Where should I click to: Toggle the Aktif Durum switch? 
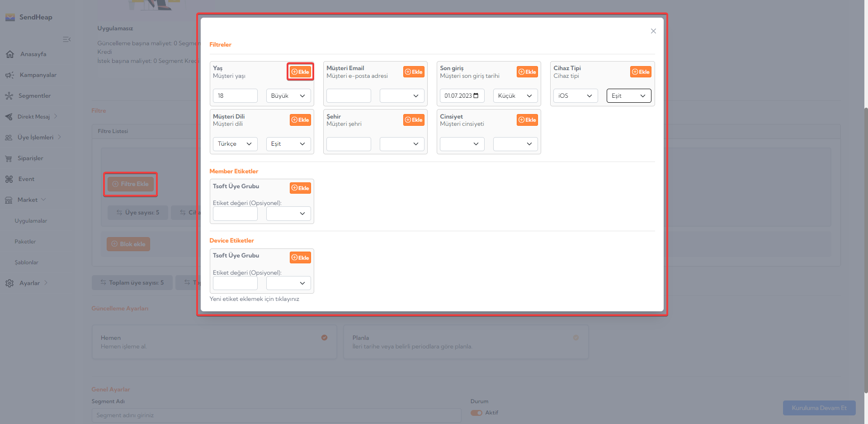click(x=476, y=413)
